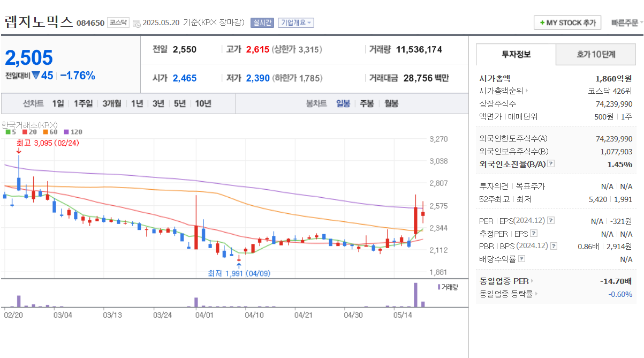This screenshot has width=644, height=358.
Task: Click the red 20-day moving average legend swatch
Action: (24, 131)
